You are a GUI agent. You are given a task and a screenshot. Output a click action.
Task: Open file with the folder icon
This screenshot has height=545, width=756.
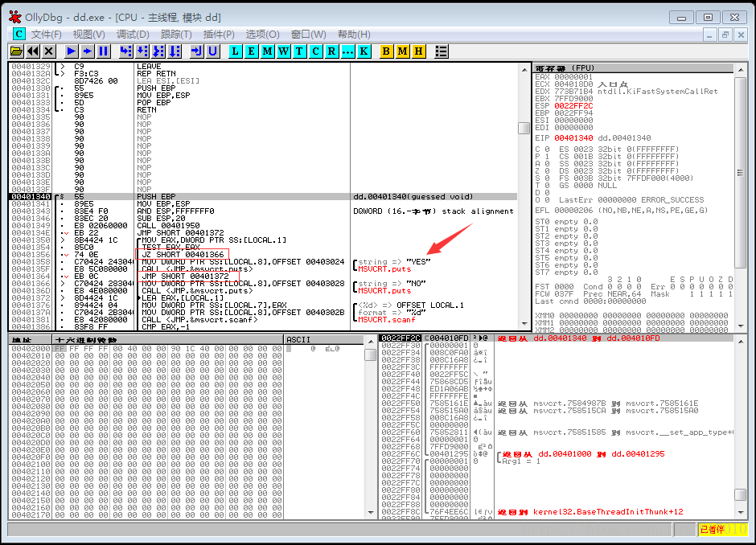click(x=16, y=51)
